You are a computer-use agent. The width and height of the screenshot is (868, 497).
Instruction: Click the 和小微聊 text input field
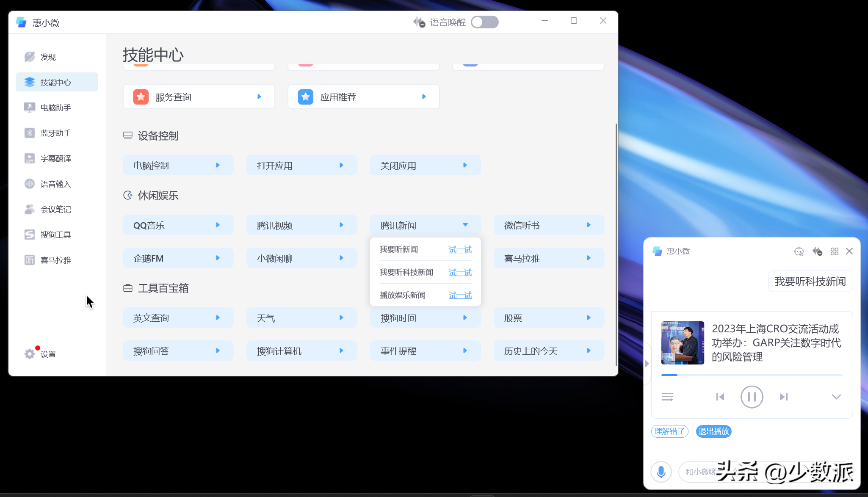pyautogui.click(x=766, y=472)
